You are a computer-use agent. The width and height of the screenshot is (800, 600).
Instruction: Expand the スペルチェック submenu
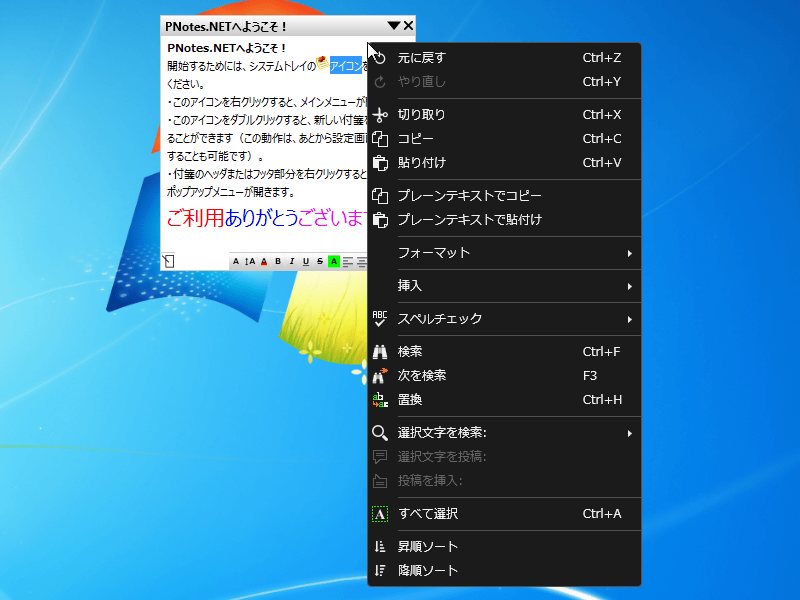(504, 319)
